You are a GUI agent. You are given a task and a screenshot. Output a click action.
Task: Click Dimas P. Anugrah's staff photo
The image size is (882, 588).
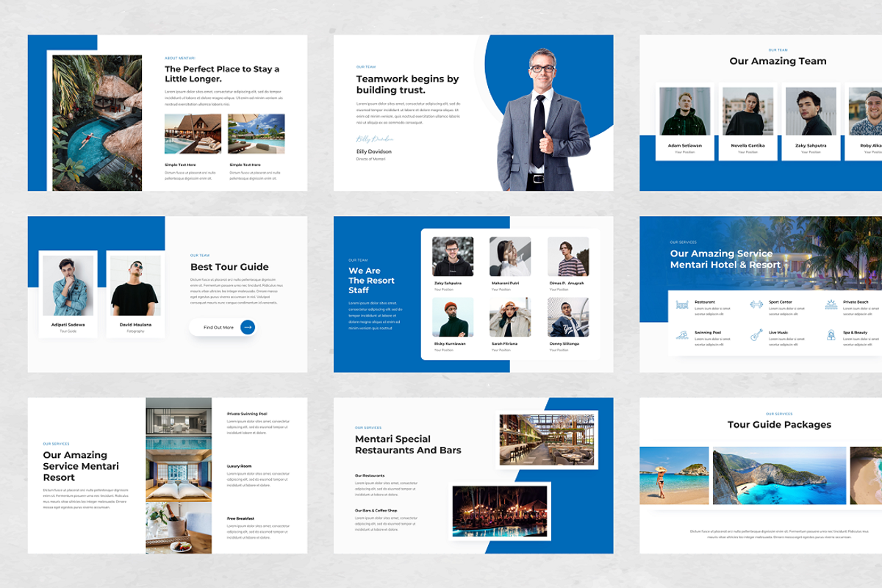[x=568, y=257]
